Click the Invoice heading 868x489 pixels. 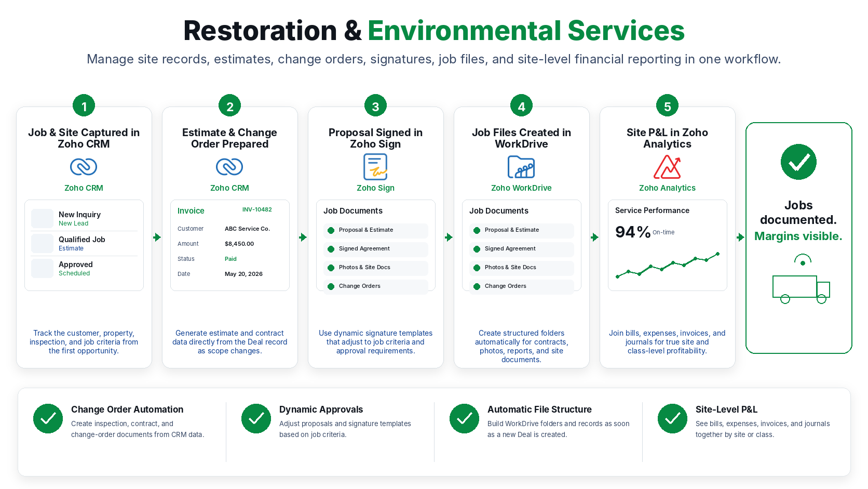(191, 211)
